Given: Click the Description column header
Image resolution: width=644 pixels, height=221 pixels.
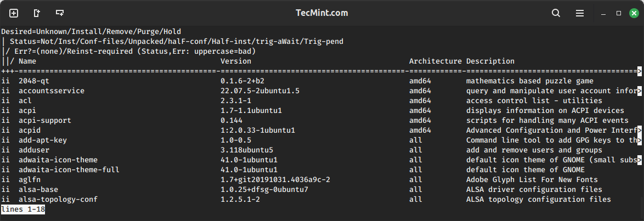Looking at the screenshot, I should click(490, 61).
